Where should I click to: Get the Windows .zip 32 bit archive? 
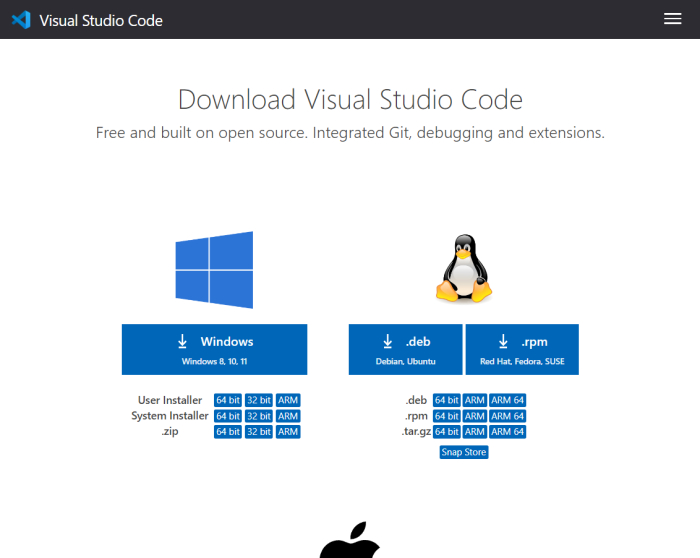259,432
